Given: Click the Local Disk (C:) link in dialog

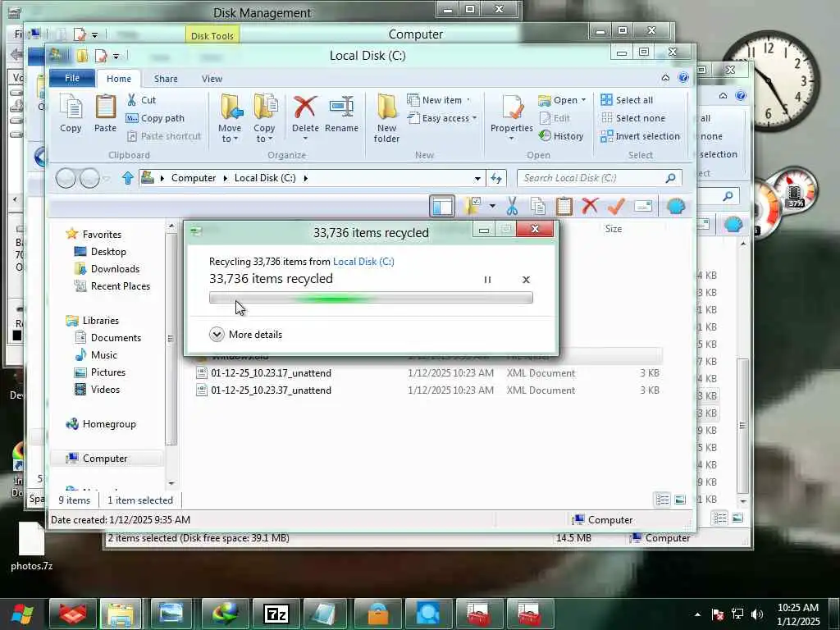Looking at the screenshot, I should click(x=363, y=262).
